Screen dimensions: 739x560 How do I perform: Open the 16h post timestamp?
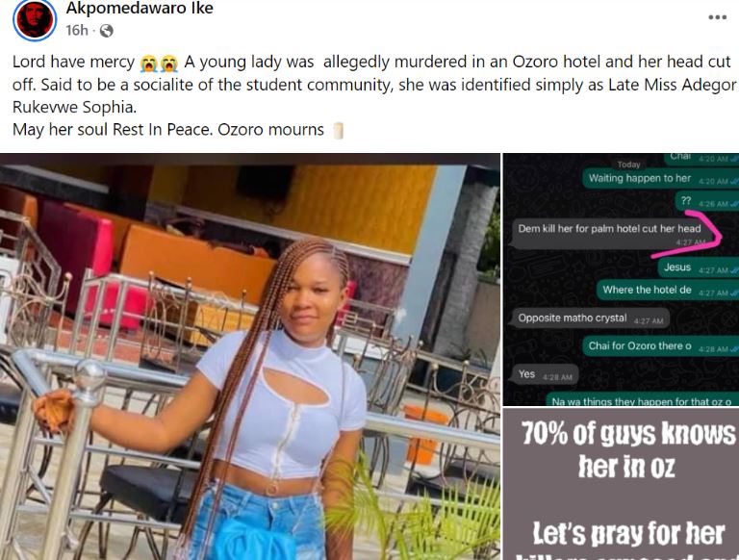(x=77, y=31)
